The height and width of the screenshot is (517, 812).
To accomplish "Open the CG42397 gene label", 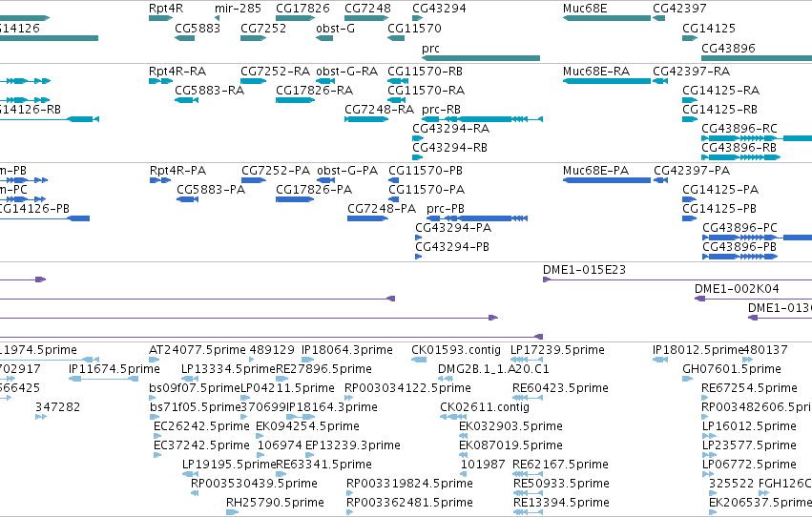I will (x=679, y=9).
